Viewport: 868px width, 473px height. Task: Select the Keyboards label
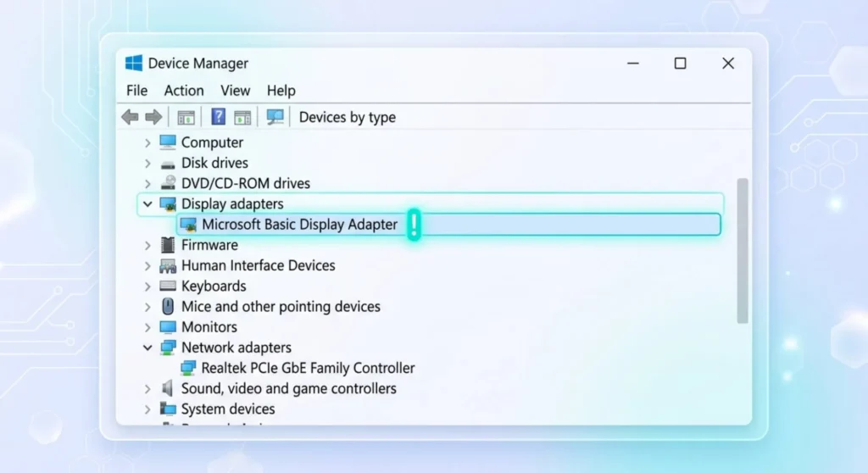tap(214, 286)
